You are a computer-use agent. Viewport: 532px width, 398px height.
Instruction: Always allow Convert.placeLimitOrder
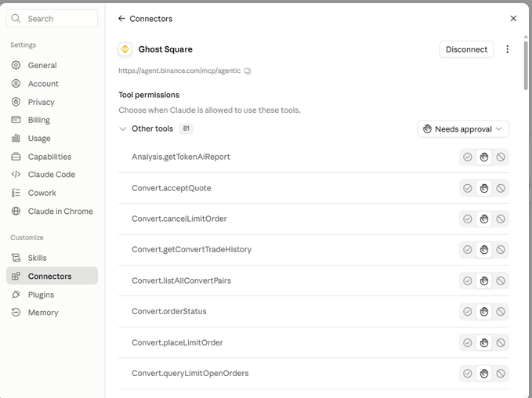[x=468, y=342]
